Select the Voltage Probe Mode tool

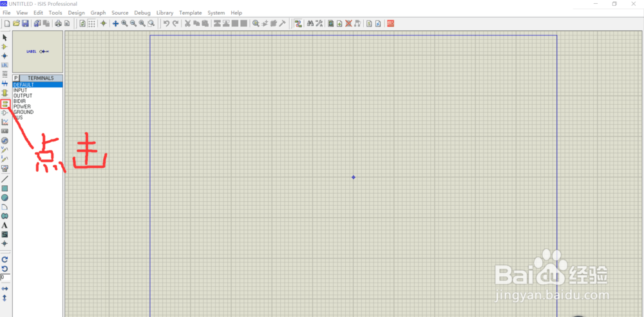click(x=5, y=150)
